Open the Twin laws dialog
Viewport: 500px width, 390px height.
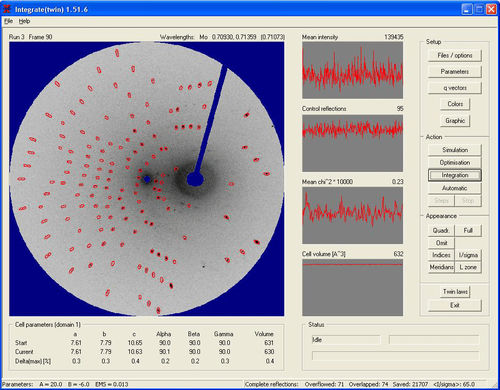click(455, 292)
